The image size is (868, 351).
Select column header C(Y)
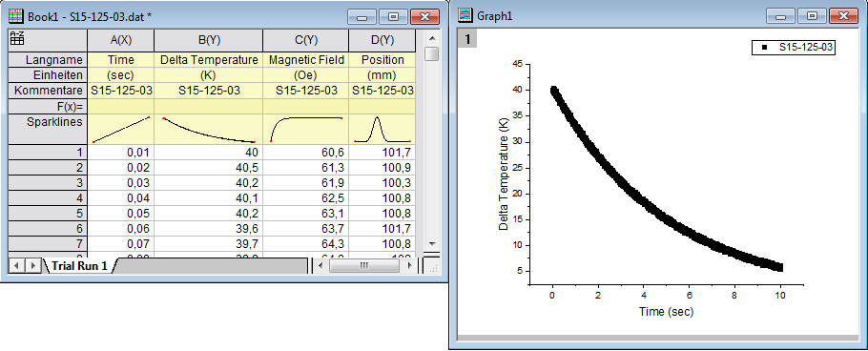[x=305, y=40]
